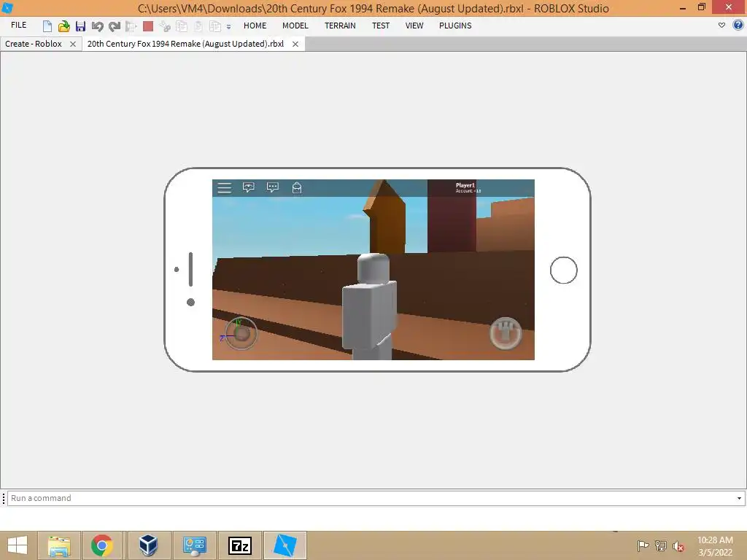Click the Paste icon in toolbar

point(198,26)
